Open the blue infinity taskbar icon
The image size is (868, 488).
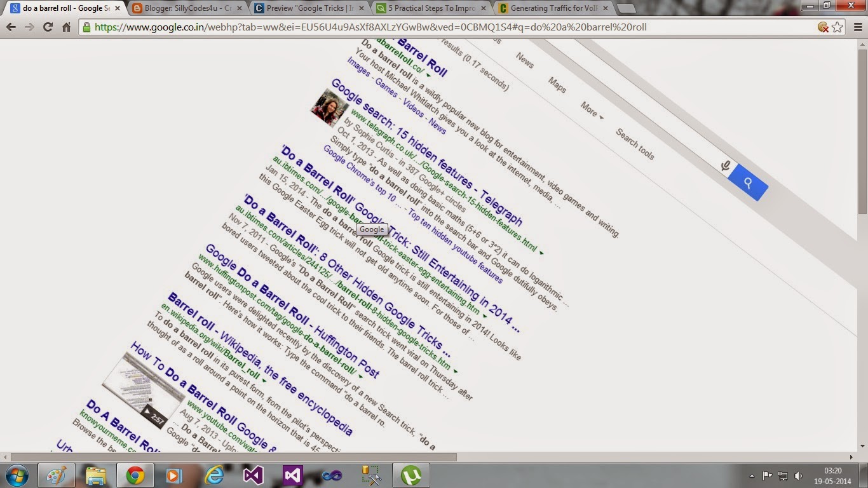coord(332,475)
